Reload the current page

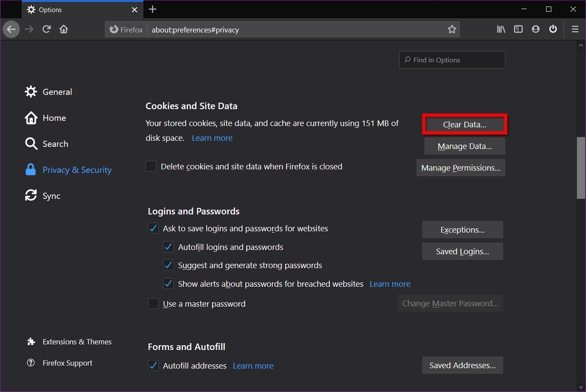pos(46,29)
